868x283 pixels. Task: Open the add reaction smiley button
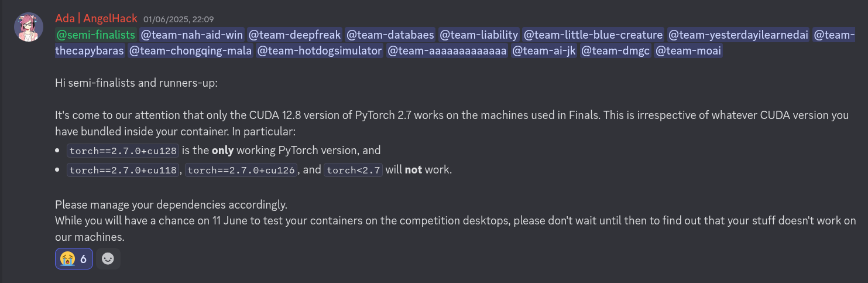pos(108,258)
